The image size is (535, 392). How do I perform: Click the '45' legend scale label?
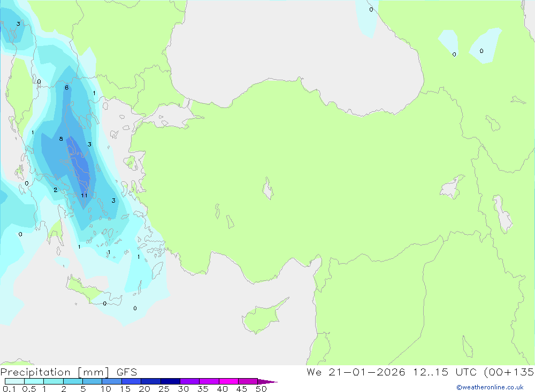(x=242, y=389)
